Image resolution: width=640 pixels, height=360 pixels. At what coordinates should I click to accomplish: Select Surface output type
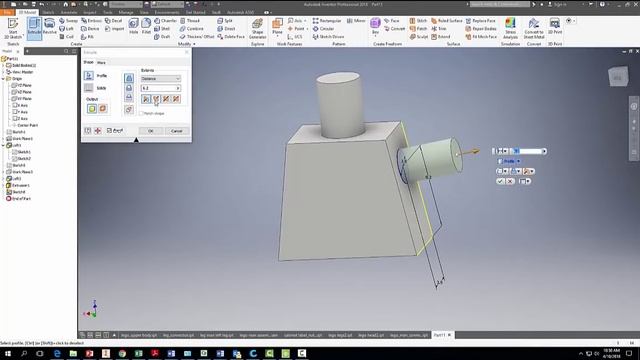point(102,109)
